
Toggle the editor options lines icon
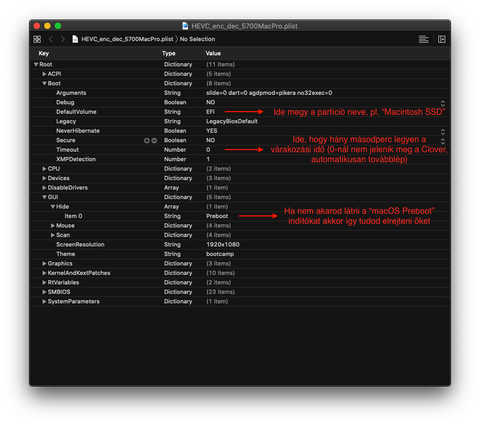[x=424, y=39]
